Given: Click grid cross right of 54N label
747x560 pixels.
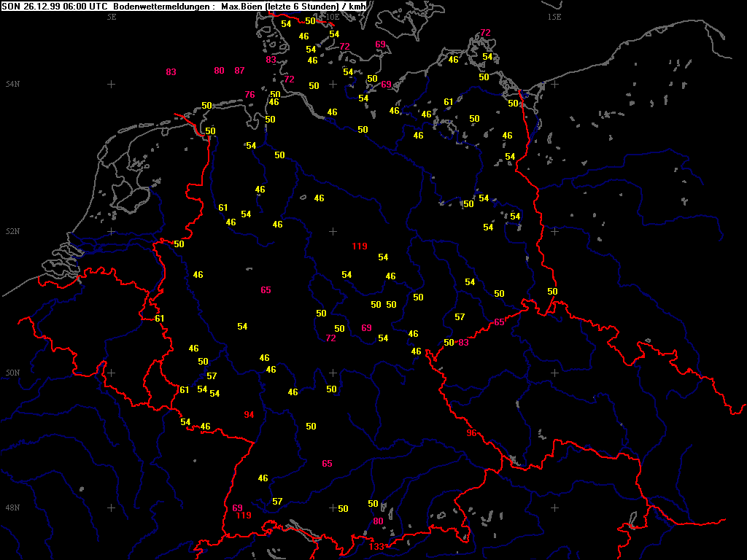Looking at the screenshot, I should click(x=111, y=85).
